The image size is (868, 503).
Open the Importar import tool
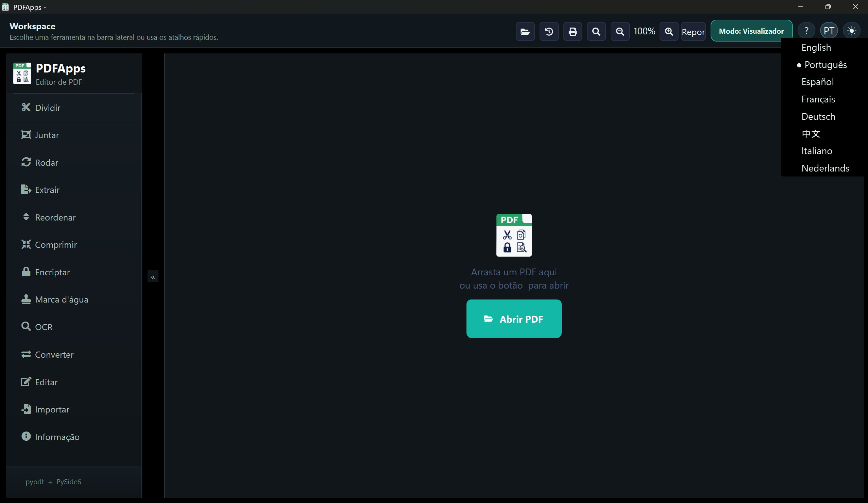[74, 409]
